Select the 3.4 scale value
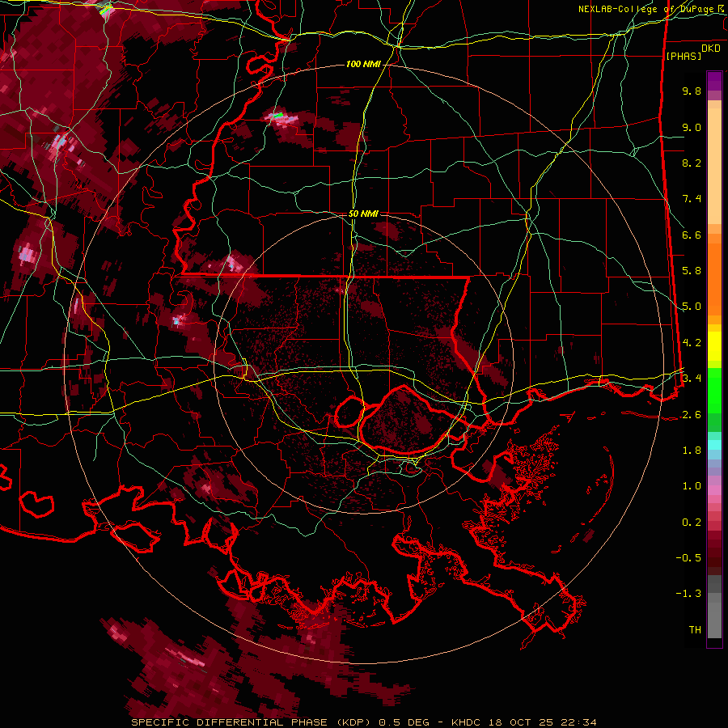The image size is (728, 728). (692, 379)
